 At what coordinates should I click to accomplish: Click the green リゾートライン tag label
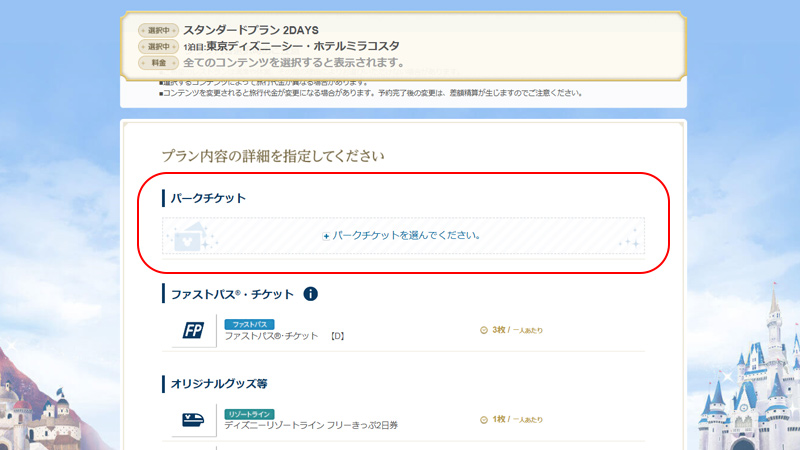pos(249,414)
